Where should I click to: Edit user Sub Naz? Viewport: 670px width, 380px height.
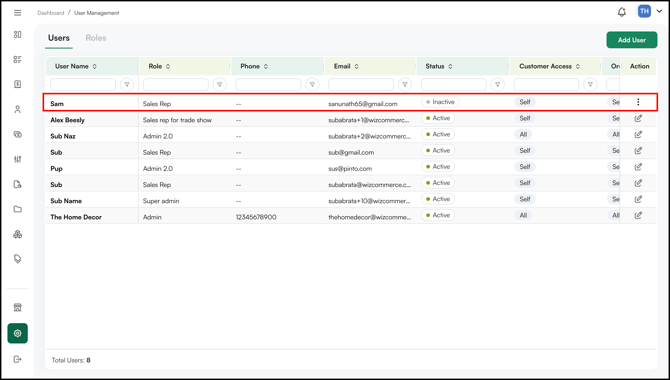coord(638,135)
